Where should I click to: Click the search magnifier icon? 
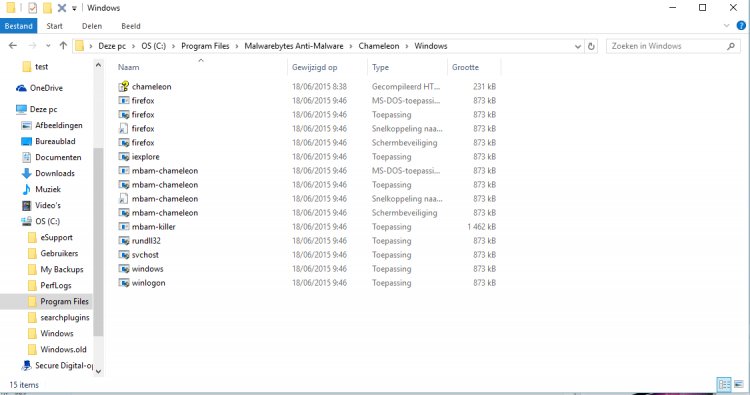(x=730, y=46)
